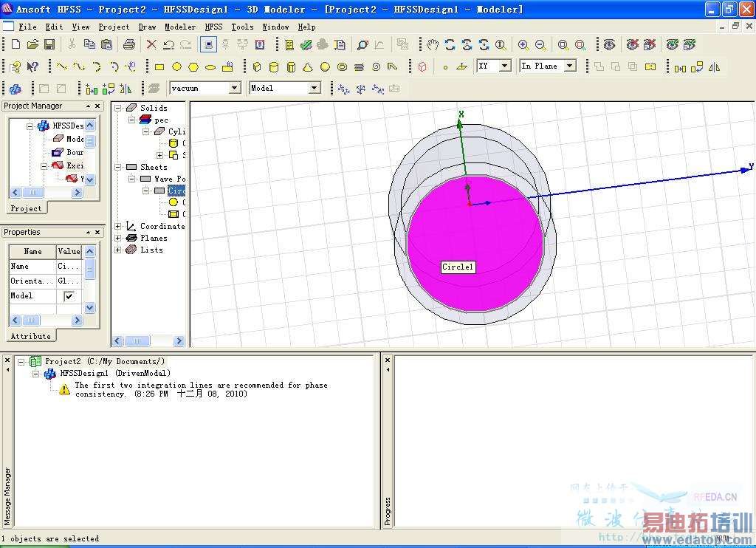The image size is (756, 548).
Task: Select the Draw cylinder tool
Action: 274,66
